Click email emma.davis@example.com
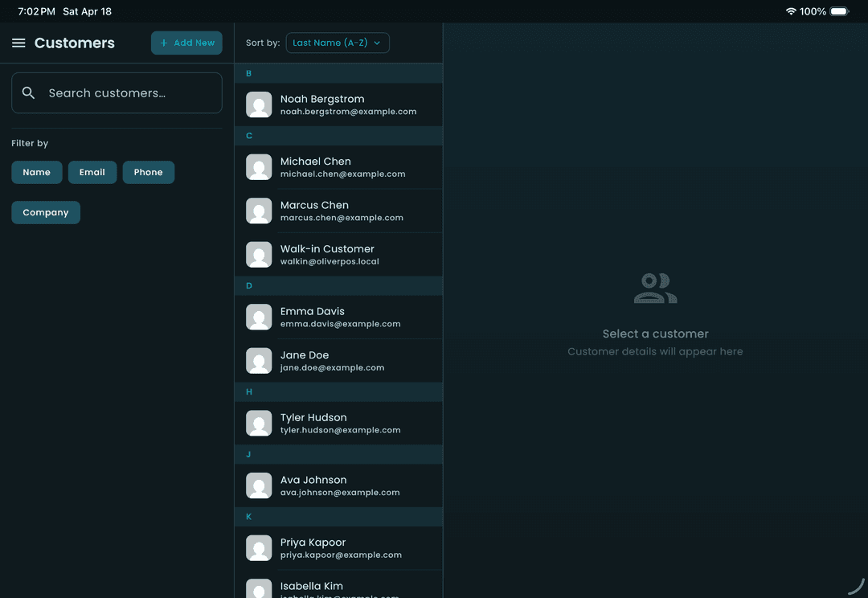Screen dimensions: 868x598 point(341,324)
